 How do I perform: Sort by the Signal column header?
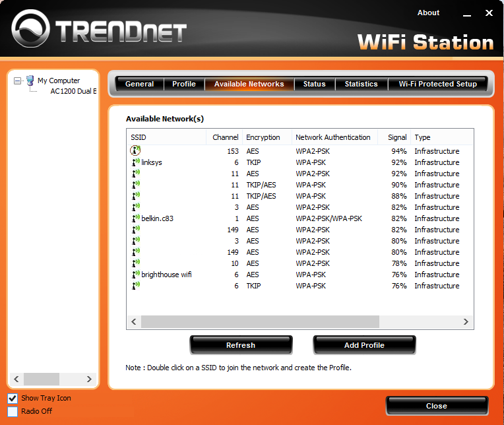[x=394, y=137]
